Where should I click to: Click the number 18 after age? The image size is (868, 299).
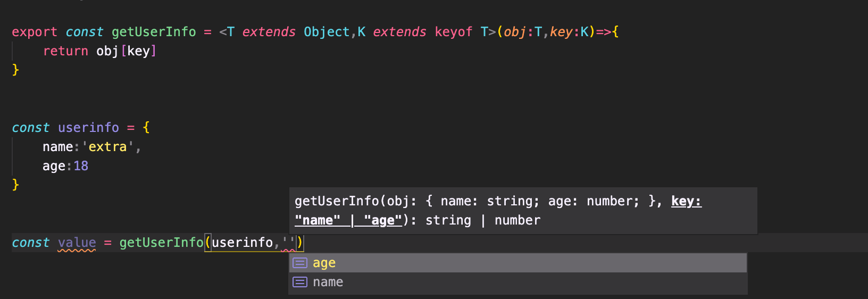pos(81,166)
